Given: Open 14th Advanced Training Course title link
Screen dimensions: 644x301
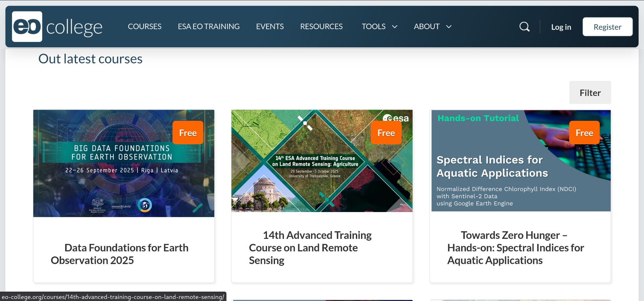Looking at the screenshot, I should tap(310, 248).
